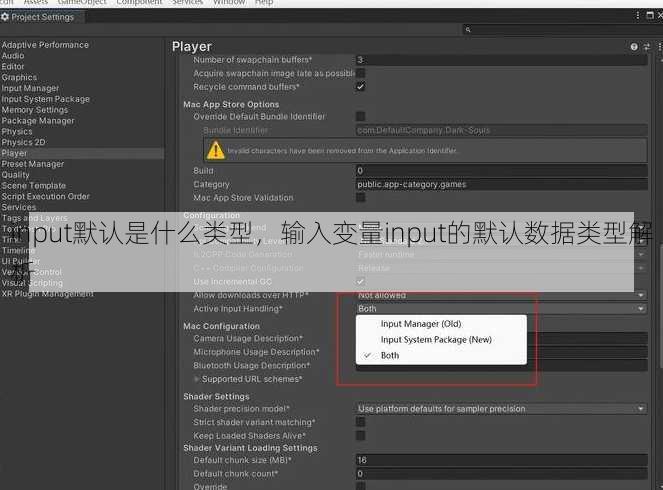Open Physics 2D settings category
663x490 pixels.
click(x=23, y=142)
